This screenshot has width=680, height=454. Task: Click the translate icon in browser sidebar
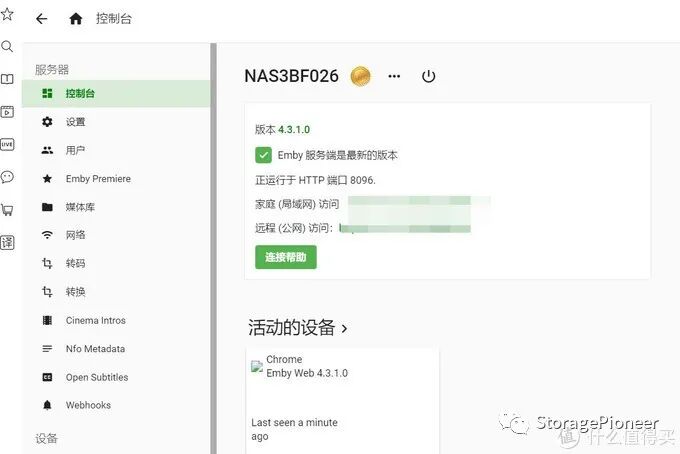click(x=7, y=242)
